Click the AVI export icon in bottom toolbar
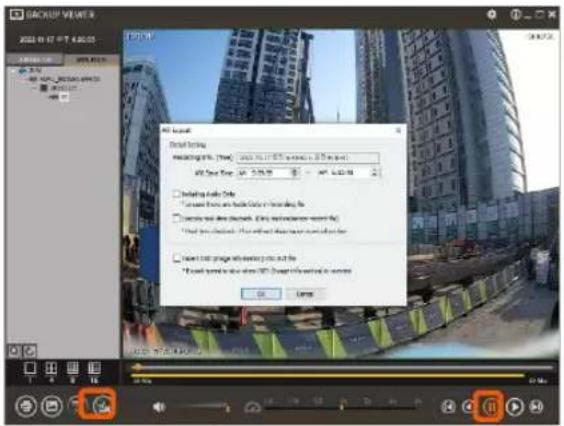 (101, 405)
